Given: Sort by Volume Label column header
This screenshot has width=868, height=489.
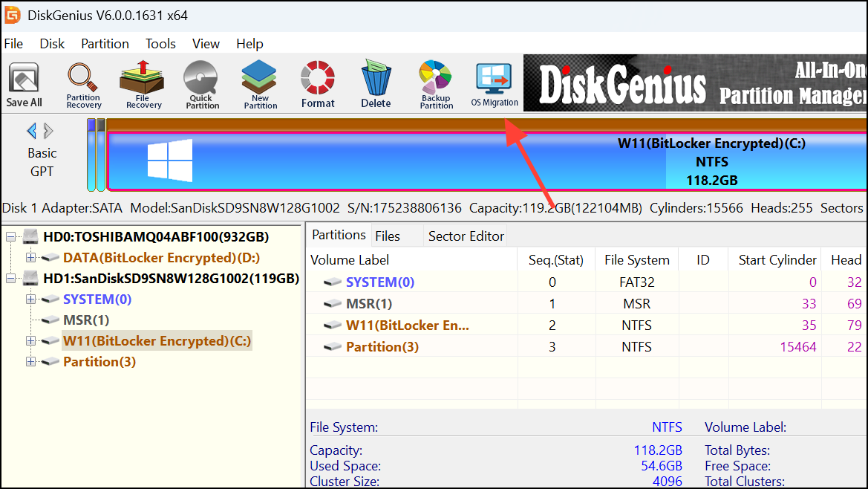Looking at the screenshot, I should coord(412,259).
